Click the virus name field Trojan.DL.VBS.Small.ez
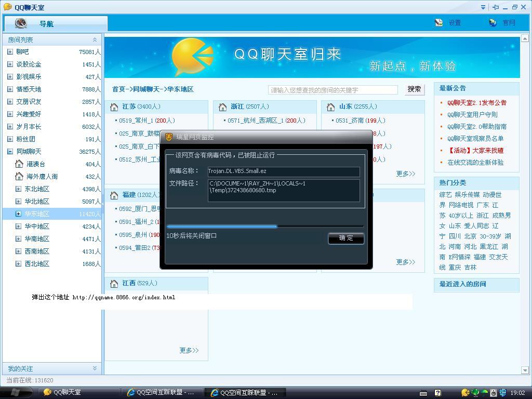532x399 pixels. click(284, 171)
